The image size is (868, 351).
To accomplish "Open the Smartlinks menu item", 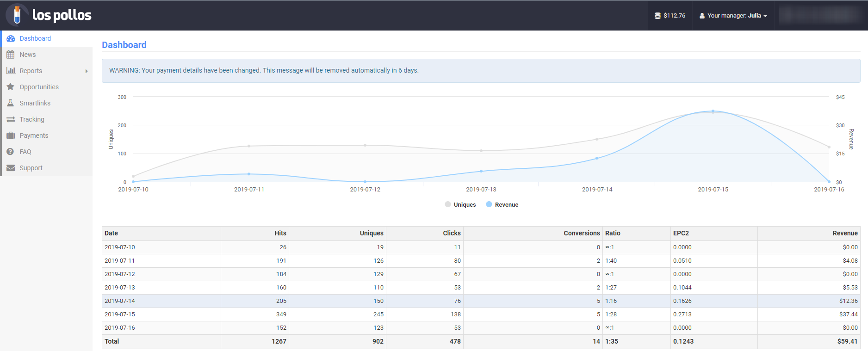I will pyautogui.click(x=35, y=103).
